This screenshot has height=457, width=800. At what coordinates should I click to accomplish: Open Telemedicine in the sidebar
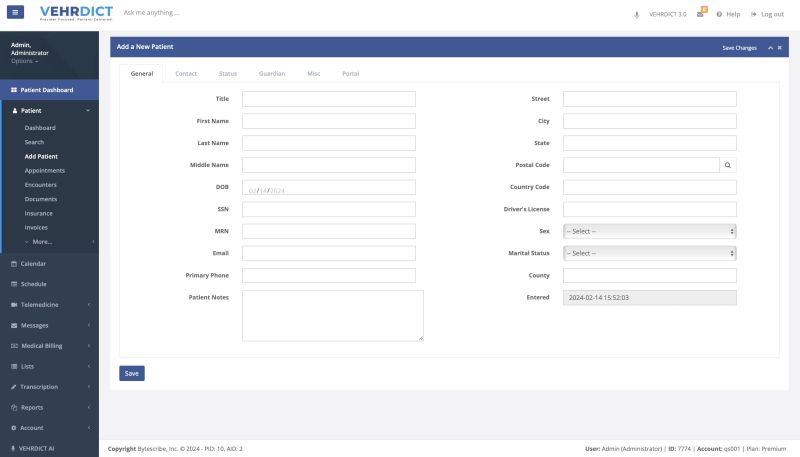coord(40,304)
